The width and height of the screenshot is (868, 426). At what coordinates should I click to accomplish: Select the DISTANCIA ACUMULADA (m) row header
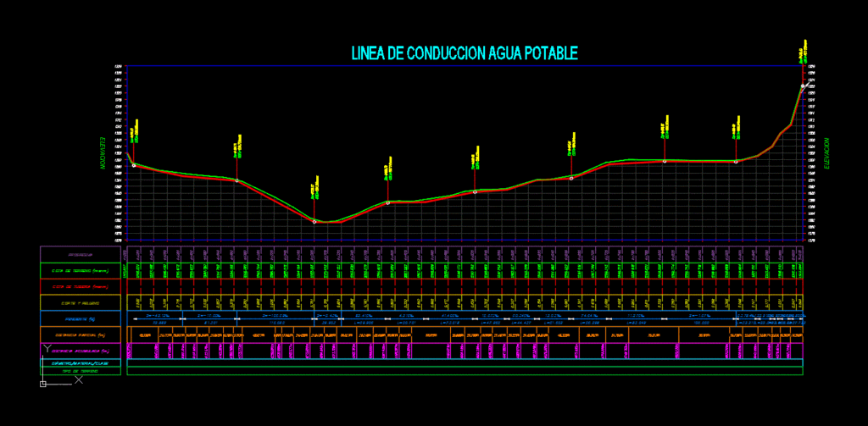pyautogui.click(x=81, y=351)
